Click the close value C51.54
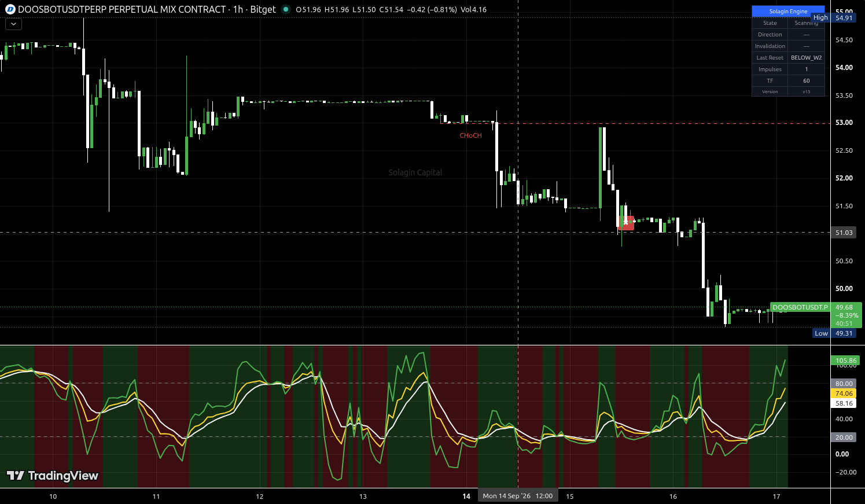Screen dimensions: 865x504 point(391,9)
